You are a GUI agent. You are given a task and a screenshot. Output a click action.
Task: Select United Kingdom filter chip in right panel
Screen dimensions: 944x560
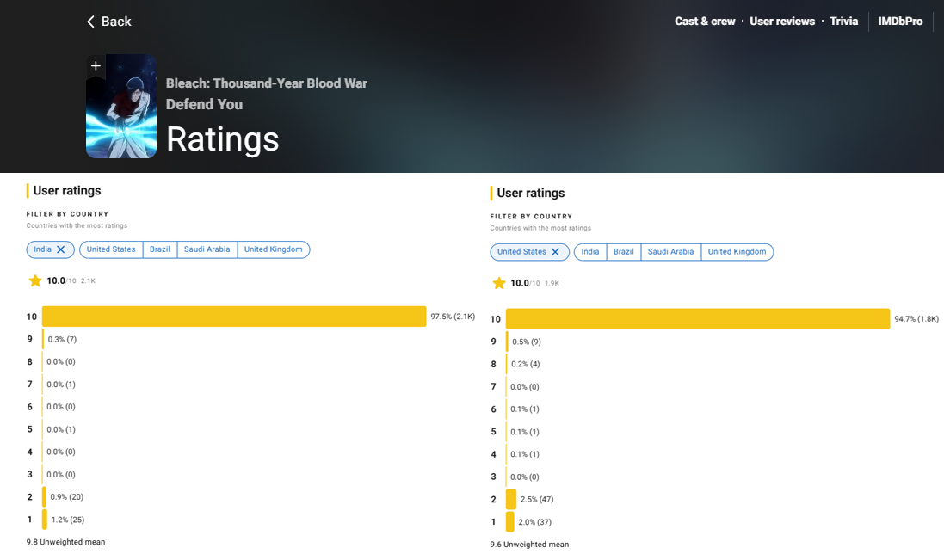tap(737, 252)
